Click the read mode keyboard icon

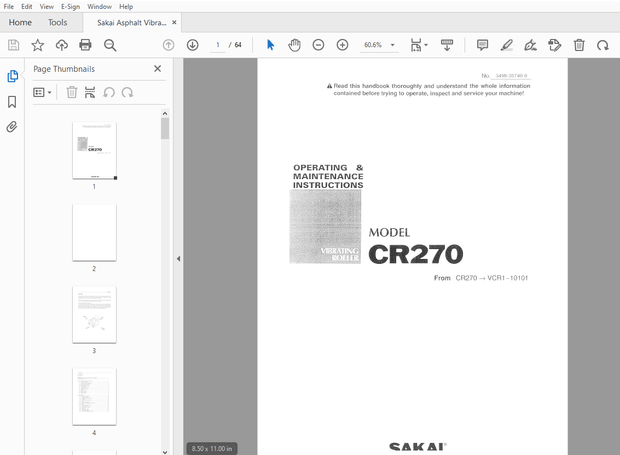[447, 45]
